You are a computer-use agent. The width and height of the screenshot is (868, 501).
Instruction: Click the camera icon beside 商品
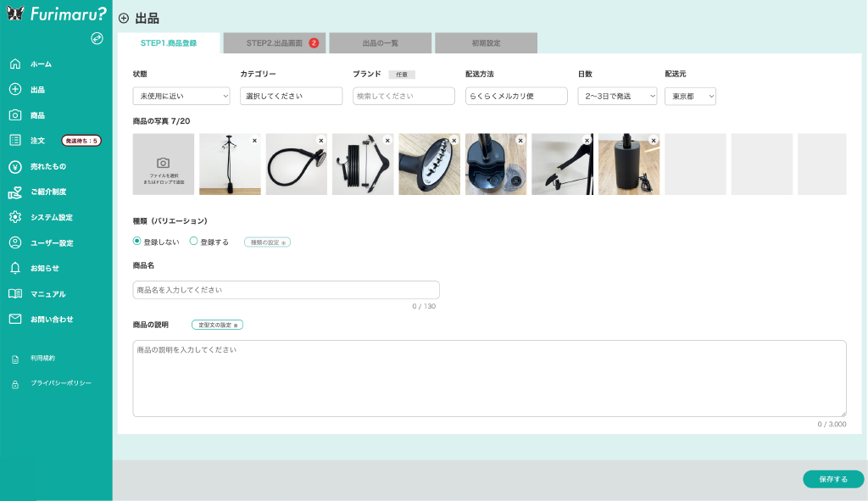14,115
